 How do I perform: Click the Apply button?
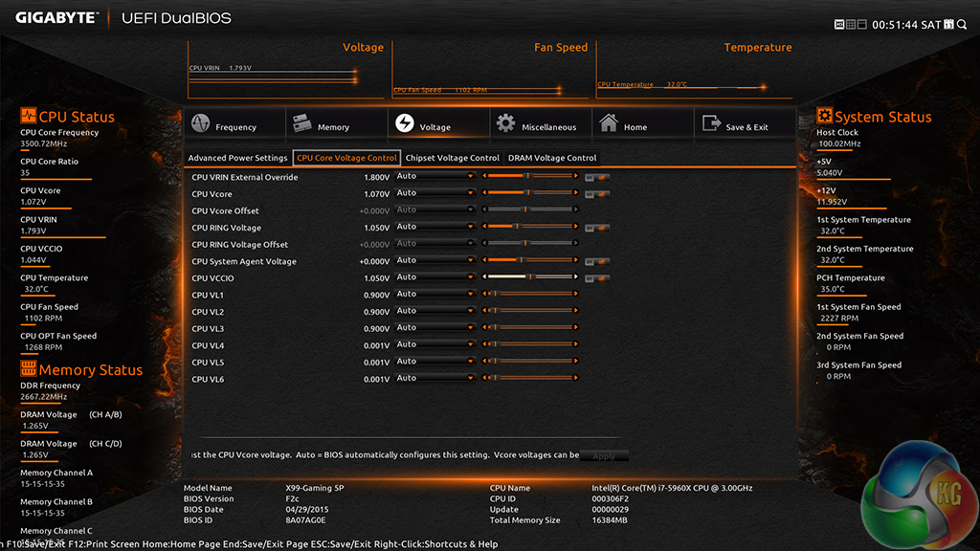(604, 456)
